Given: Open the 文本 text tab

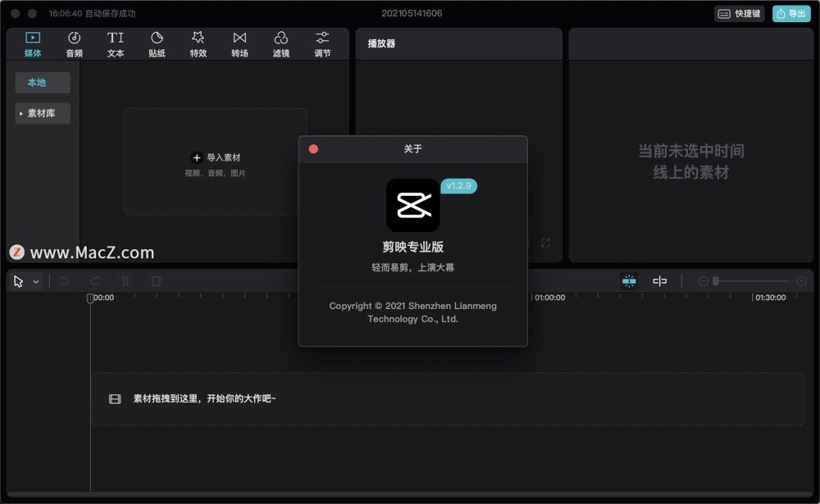Looking at the screenshot, I should [x=116, y=44].
